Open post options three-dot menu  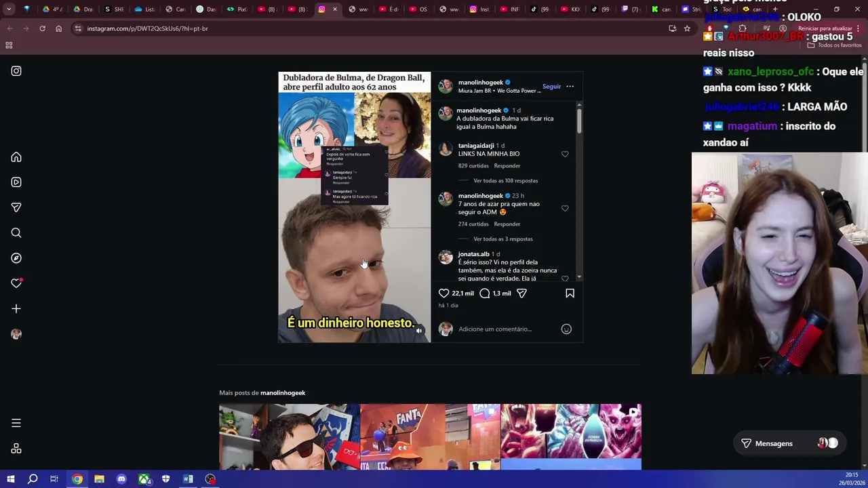pos(570,87)
